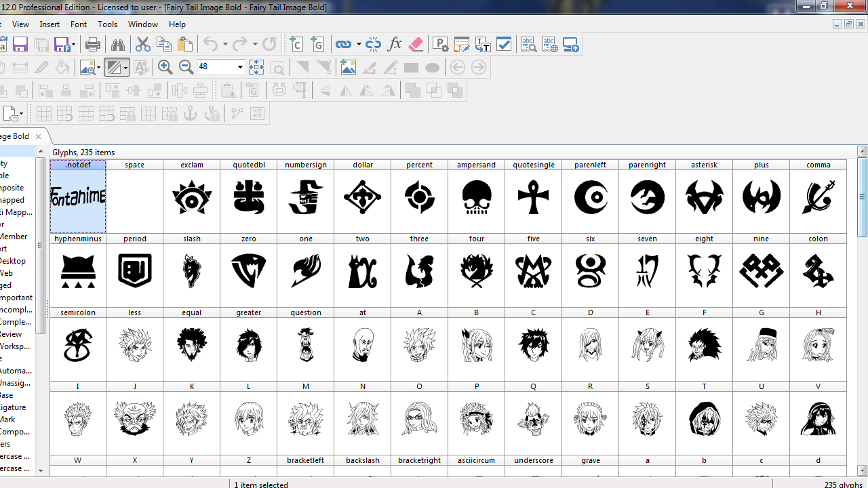Click the Insert Glyphs icon
The image size is (868, 488).
(x=317, y=45)
